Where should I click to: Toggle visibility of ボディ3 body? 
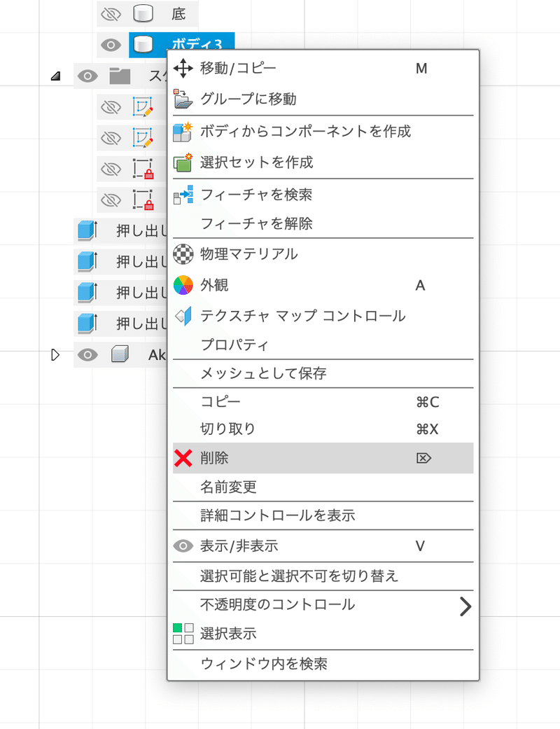111,45
